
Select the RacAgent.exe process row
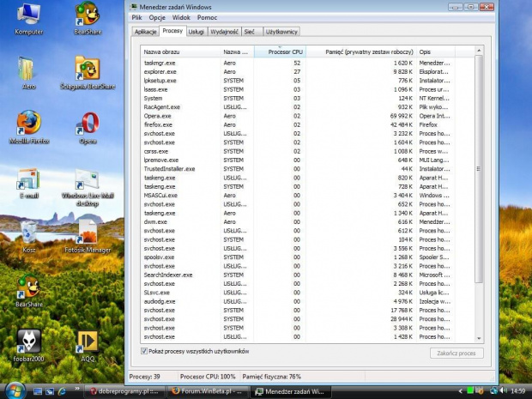coord(307,107)
